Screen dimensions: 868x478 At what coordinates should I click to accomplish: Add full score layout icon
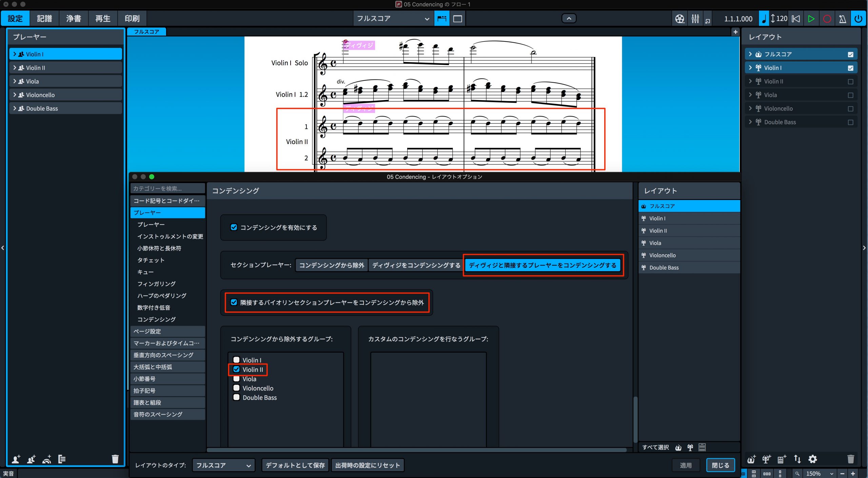751,459
